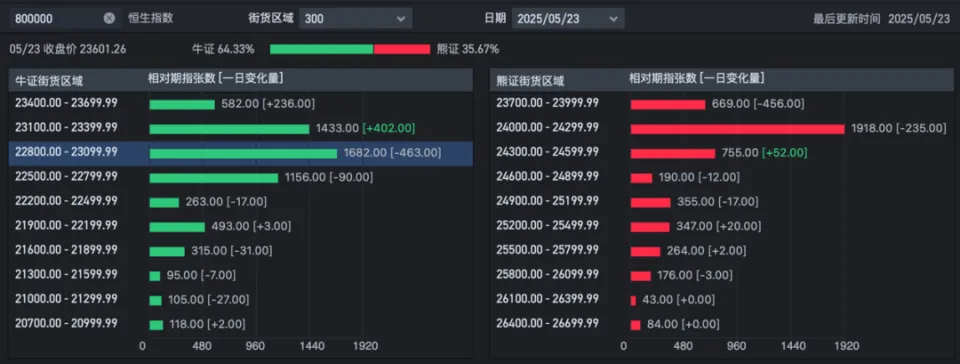Click the green bar for 21900.00 - 22199.99

coord(177,227)
